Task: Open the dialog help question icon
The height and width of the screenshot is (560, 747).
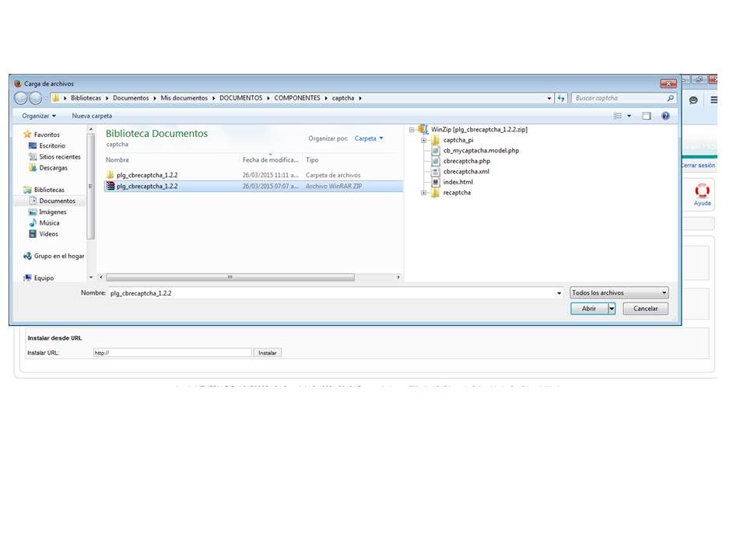Action: 665,116
